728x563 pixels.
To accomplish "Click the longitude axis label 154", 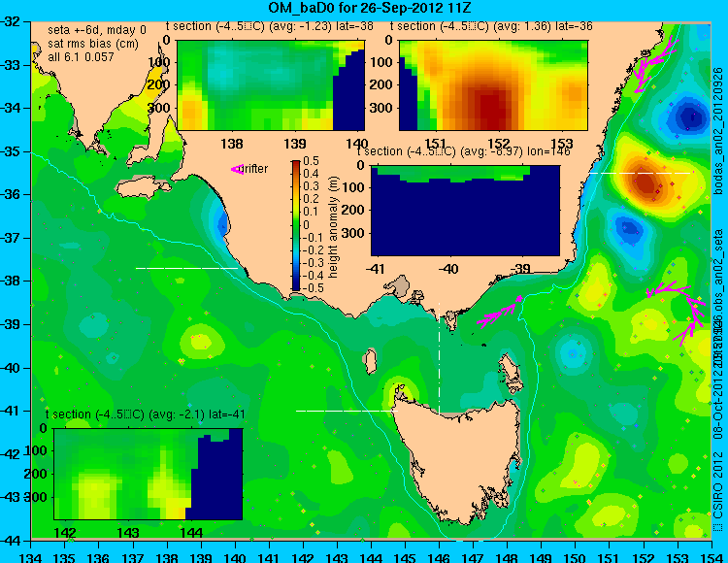I will coord(711,557).
